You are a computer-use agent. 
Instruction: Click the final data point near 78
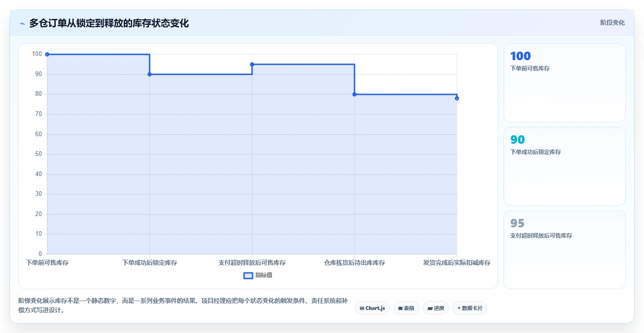click(x=457, y=98)
